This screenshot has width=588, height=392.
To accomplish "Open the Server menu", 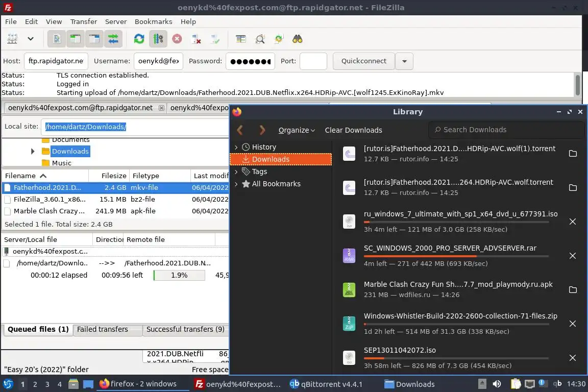I will (x=115, y=21).
